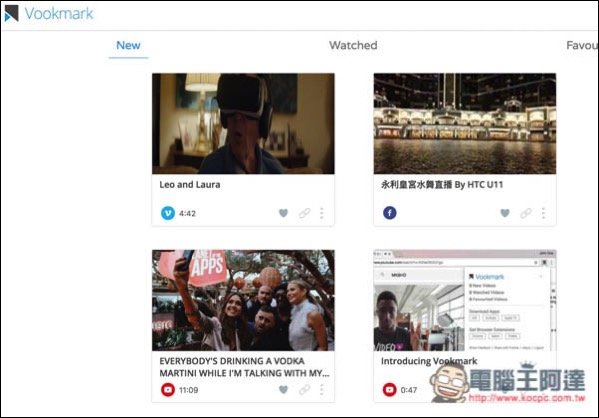Click YouTube icon on Vodka Martini card

[x=168, y=390]
